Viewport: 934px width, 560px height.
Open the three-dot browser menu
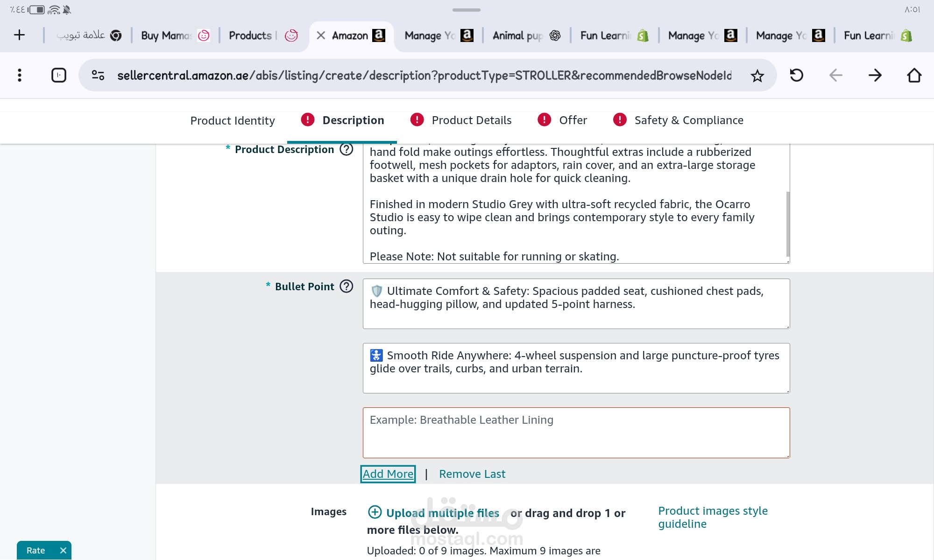pos(19,75)
